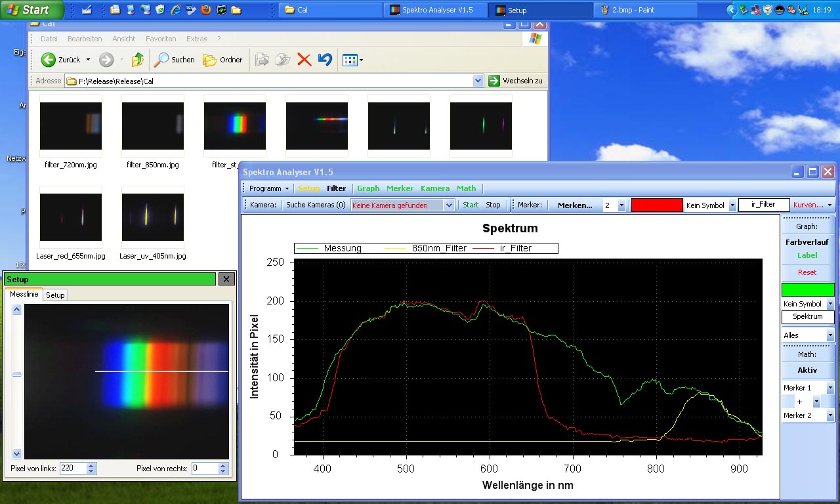Click the green Wechseln zu go arrow
The image size is (840, 504).
494,81
